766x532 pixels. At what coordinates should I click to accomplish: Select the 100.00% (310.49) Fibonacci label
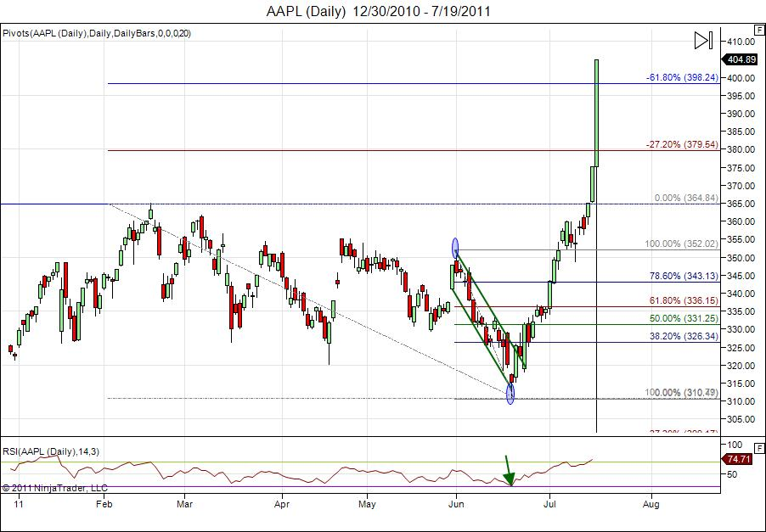tap(681, 392)
